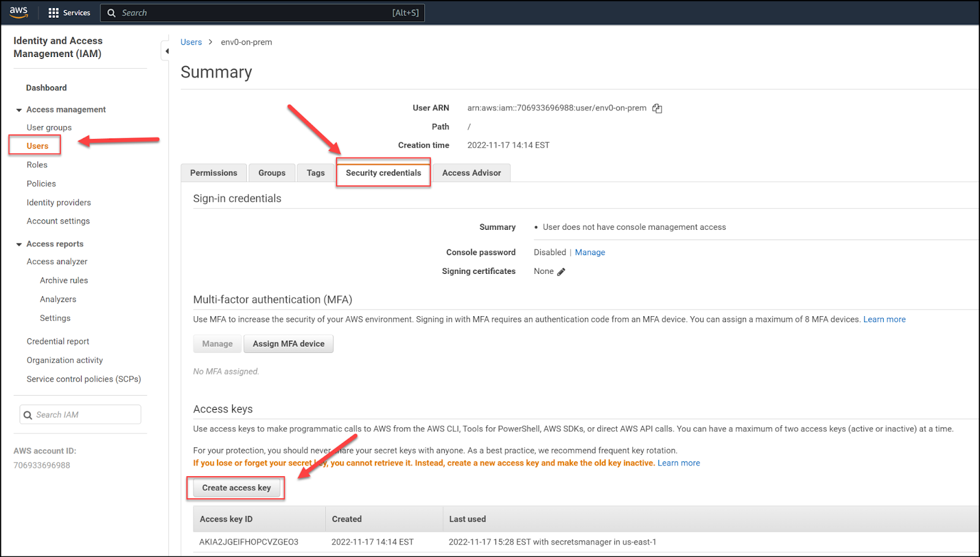The height and width of the screenshot is (557, 980).
Task: Open Policies in the sidebar
Action: (41, 184)
